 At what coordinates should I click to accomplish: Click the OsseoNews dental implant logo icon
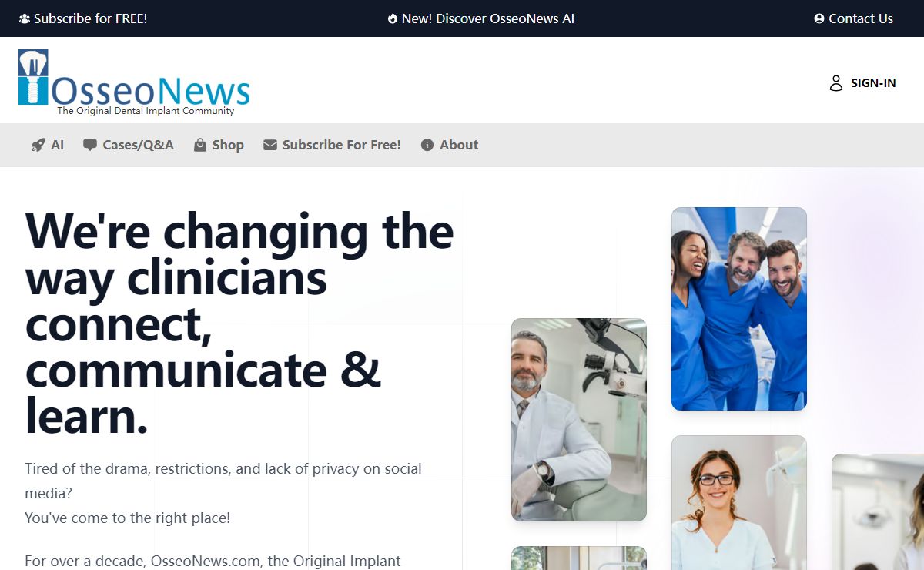33,77
